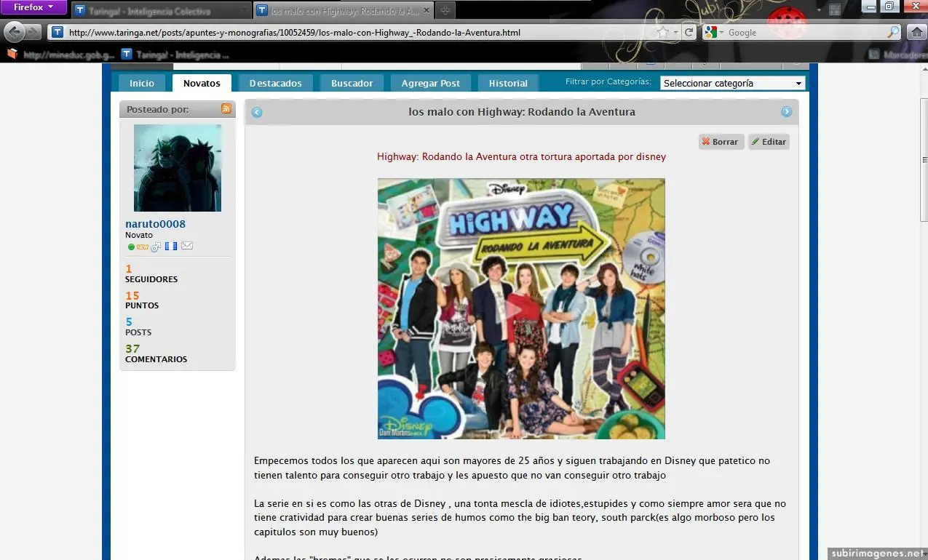The height and width of the screenshot is (560, 928).
Task: Click the paragraph starting 'La serie en si es'
Action: tap(520, 518)
